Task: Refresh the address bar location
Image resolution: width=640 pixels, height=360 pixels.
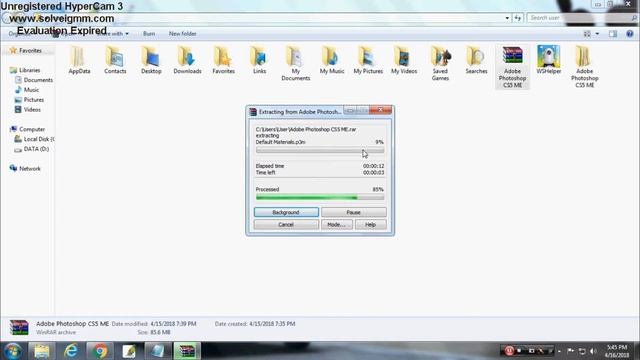Action: [518, 18]
